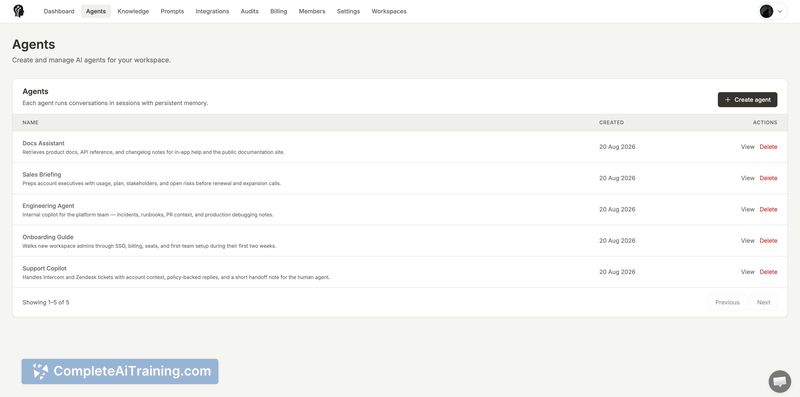Click the Engineering Agent name
Screen dimensions: 800x397
pos(48,206)
